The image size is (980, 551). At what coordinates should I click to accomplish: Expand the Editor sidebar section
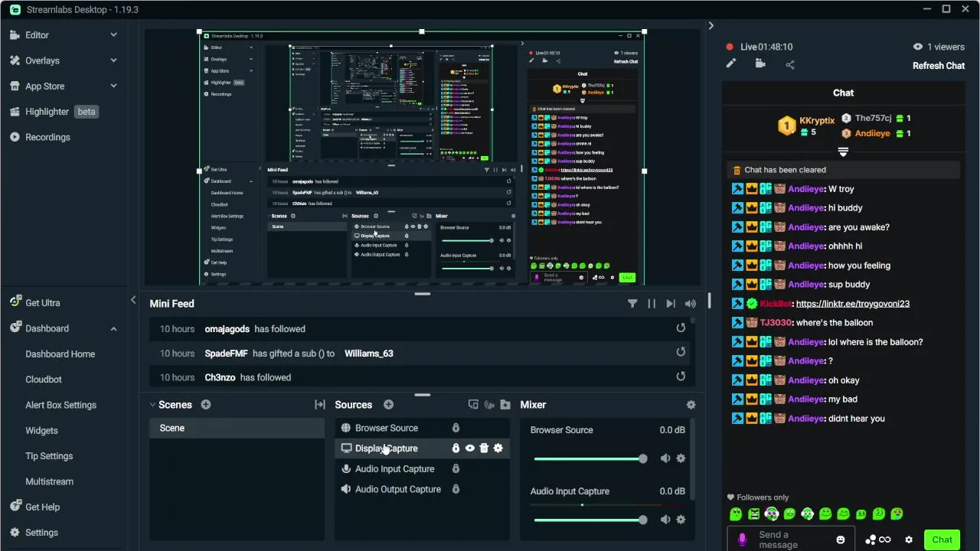(x=113, y=34)
